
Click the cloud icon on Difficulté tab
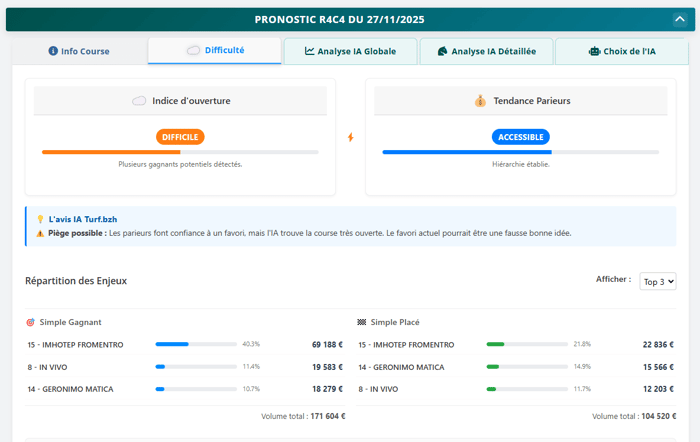tap(193, 50)
